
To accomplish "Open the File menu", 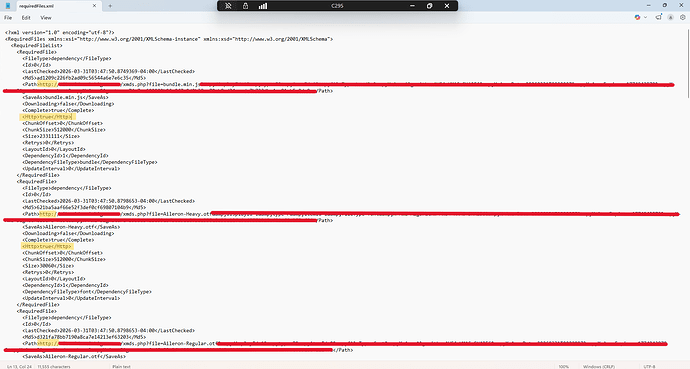I will [8, 18].
